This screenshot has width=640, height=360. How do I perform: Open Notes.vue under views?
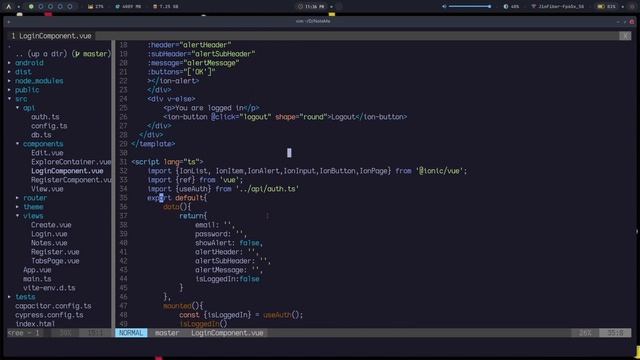click(x=49, y=243)
